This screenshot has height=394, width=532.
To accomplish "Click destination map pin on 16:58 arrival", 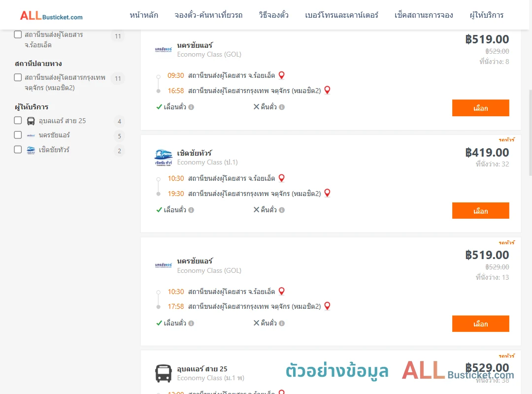I will 327,90.
